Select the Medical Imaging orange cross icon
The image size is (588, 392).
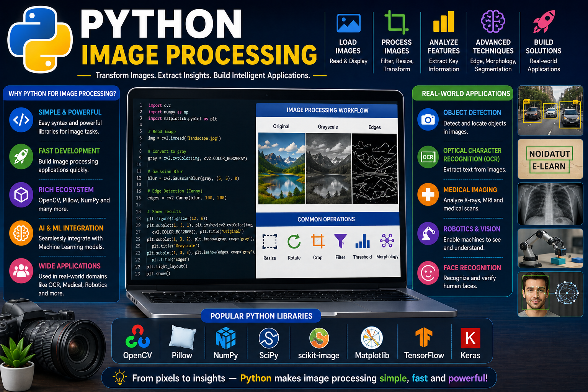[x=428, y=194]
